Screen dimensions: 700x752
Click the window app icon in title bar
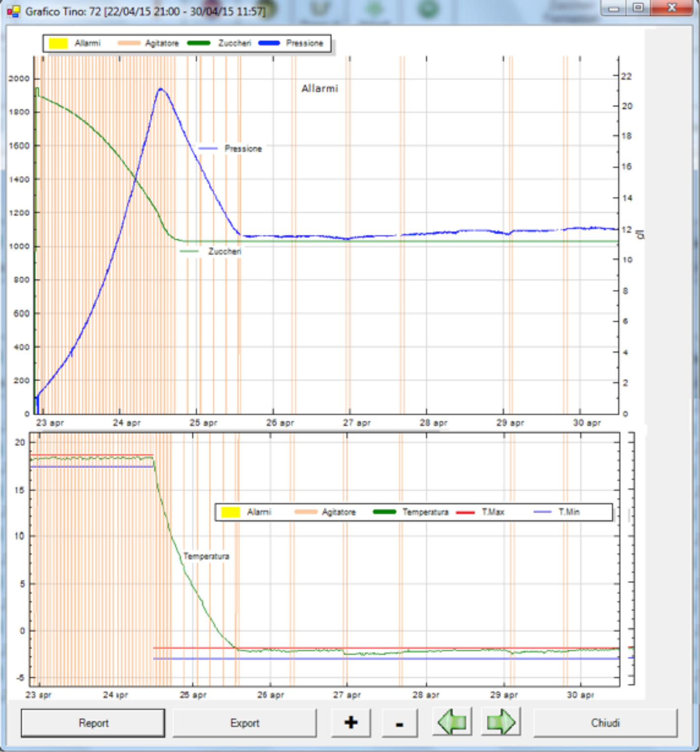[13, 11]
